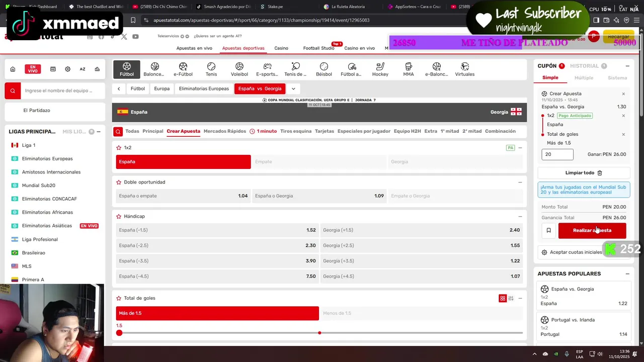This screenshot has width=644, height=362.
Task: Select España o empate at 1.04
Action: point(183,196)
